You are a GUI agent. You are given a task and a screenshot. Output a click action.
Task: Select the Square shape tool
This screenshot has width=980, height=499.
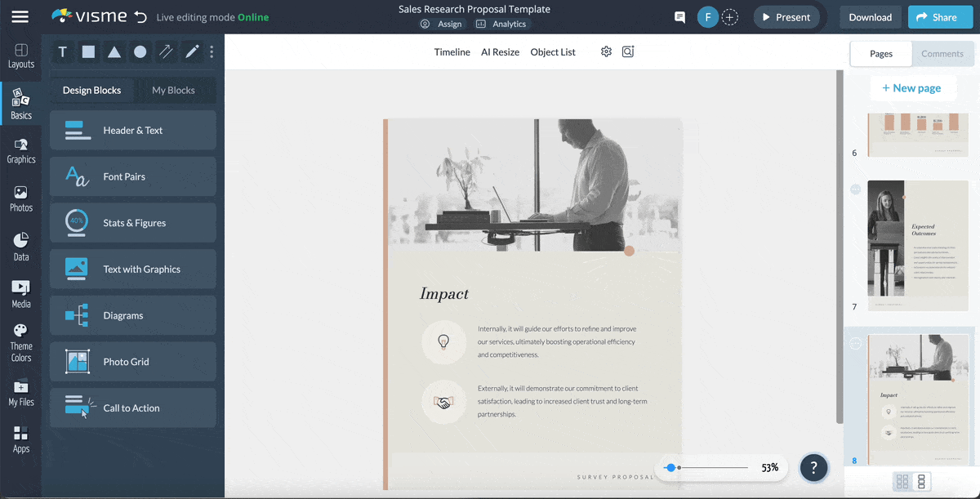coord(88,51)
